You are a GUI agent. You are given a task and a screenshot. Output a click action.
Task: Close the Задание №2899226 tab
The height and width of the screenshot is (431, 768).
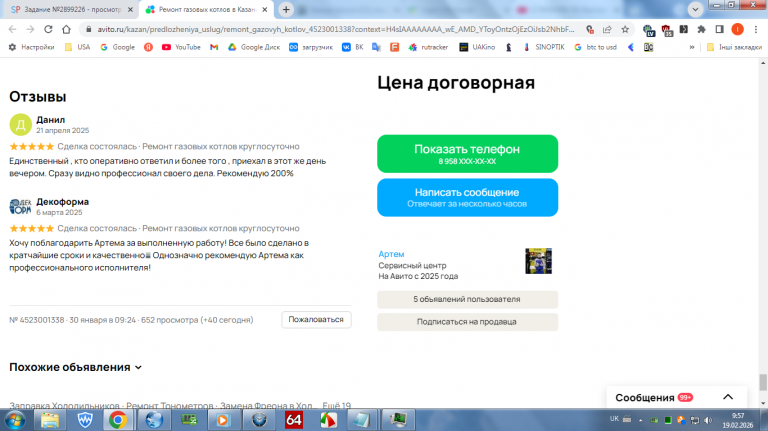[130, 9]
